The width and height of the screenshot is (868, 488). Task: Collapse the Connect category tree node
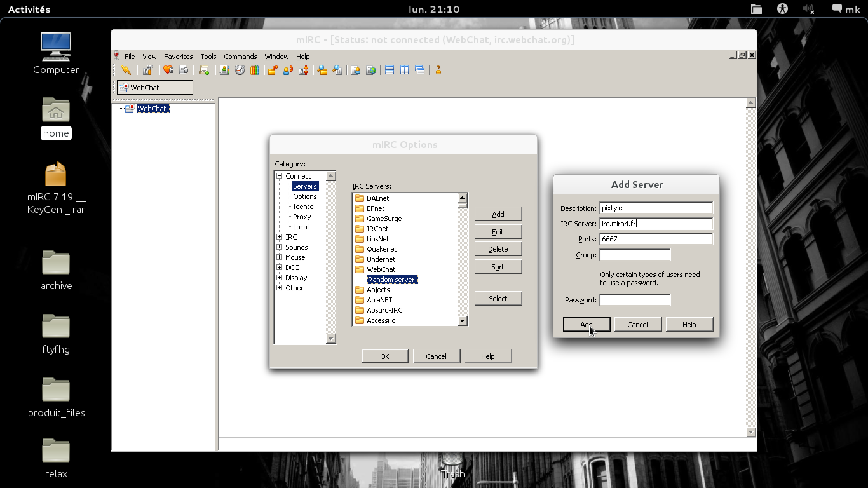pyautogui.click(x=279, y=176)
